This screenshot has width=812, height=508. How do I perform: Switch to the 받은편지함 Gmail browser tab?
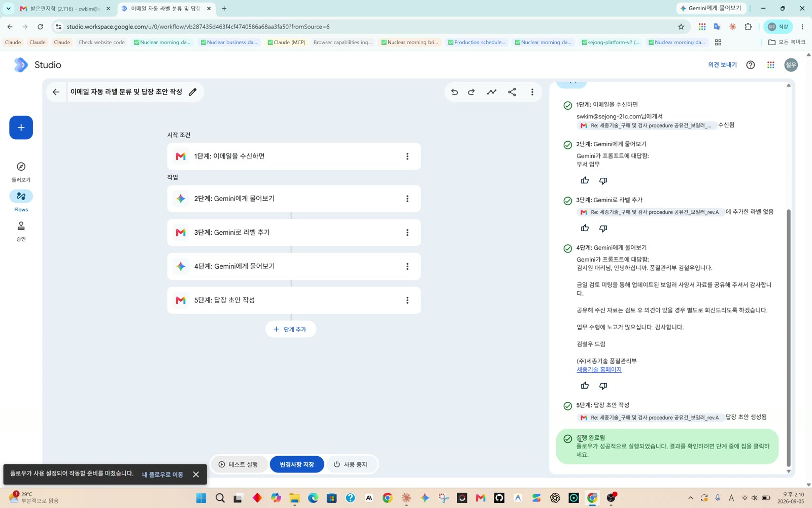(x=65, y=9)
